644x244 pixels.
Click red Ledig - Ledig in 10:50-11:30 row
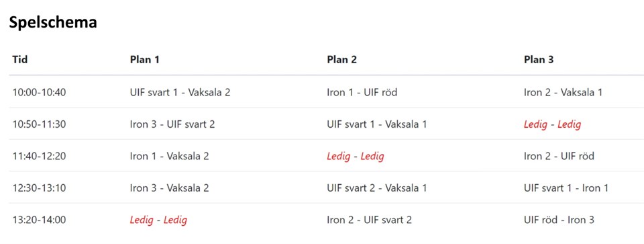click(552, 124)
